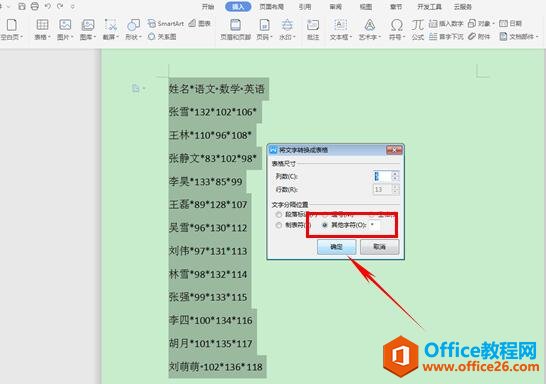Click the text line 胡月*101*135*117

tap(211, 344)
